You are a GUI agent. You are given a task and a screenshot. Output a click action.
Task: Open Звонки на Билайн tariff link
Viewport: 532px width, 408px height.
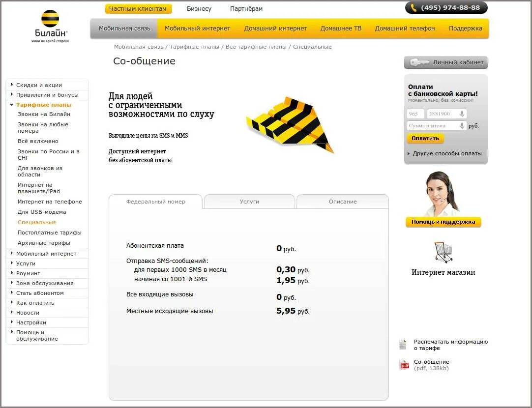(44, 114)
